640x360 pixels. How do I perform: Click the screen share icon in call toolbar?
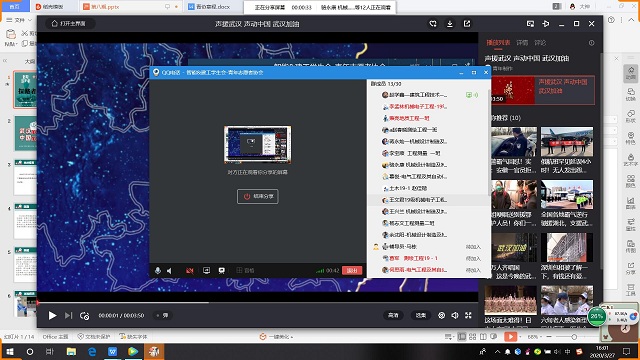[207, 271]
